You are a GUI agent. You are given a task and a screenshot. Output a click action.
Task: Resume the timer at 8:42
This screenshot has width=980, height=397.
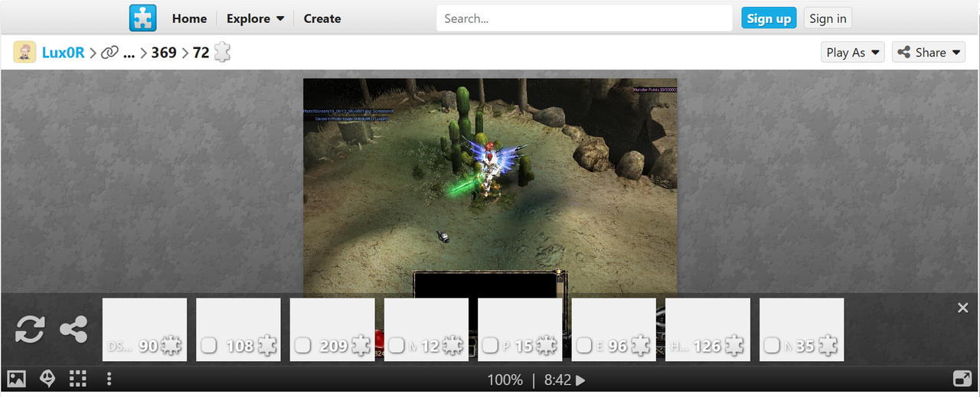(565, 379)
